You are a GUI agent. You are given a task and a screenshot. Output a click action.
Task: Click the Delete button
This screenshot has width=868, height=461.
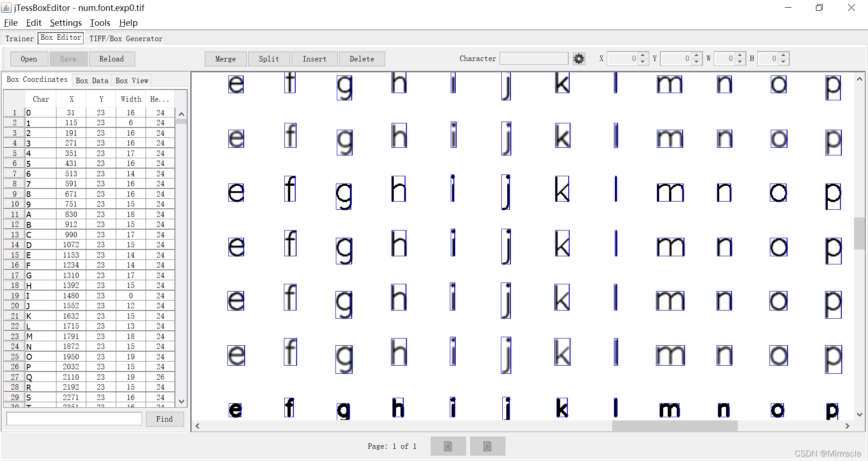[x=362, y=59]
